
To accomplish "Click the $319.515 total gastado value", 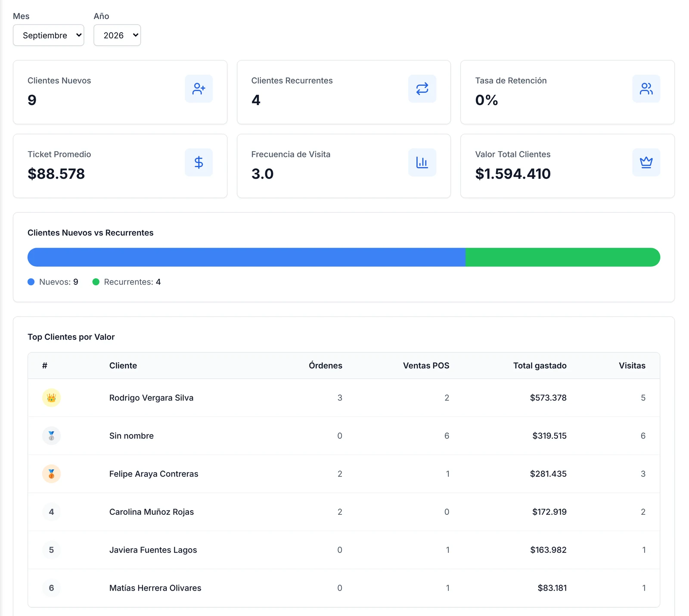I will [549, 436].
